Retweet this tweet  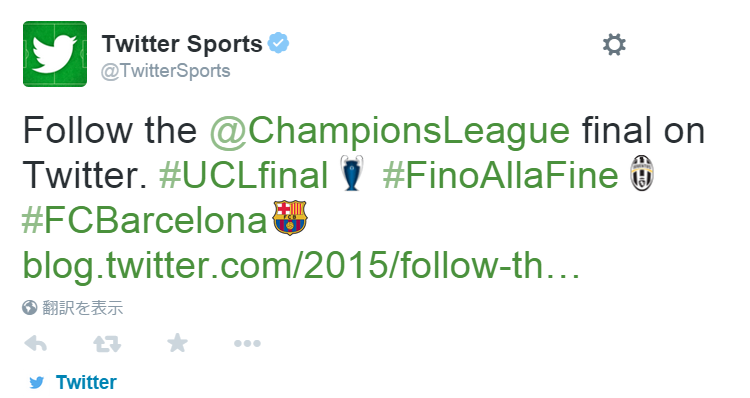click(107, 343)
